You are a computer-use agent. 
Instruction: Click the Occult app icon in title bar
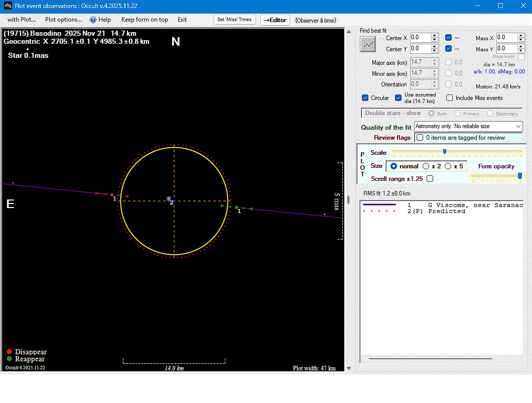pos(8,6)
